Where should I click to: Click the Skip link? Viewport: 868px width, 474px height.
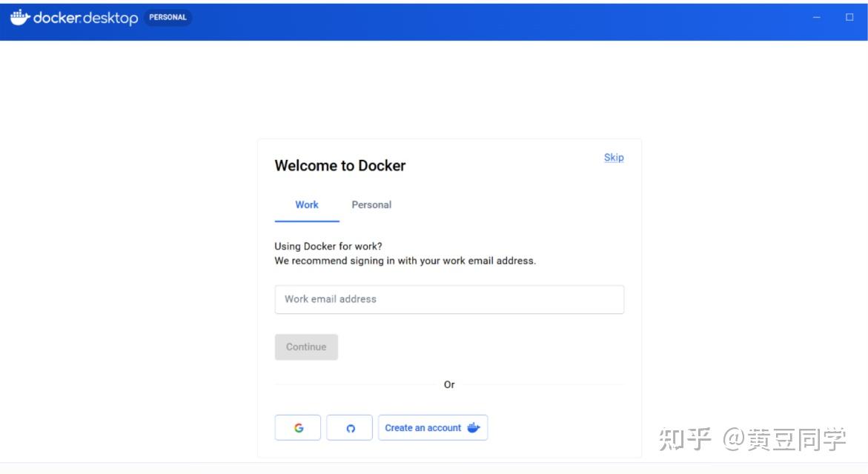coord(614,158)
